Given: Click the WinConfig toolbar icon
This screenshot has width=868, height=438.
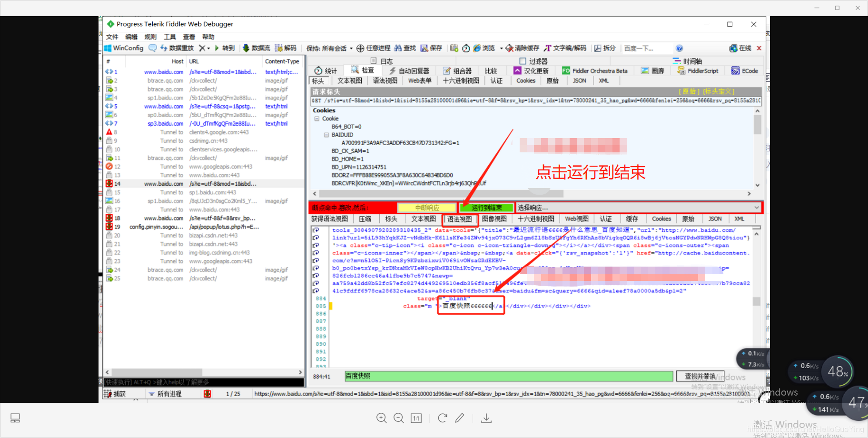Looking at the screenshot, I should click(x=108, y=48).
